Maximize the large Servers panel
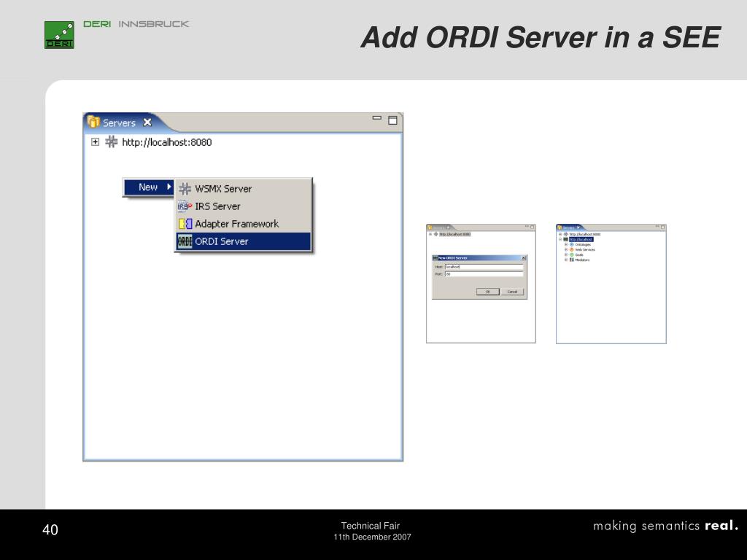Screen dimensions: 747x560 (392, 120)
